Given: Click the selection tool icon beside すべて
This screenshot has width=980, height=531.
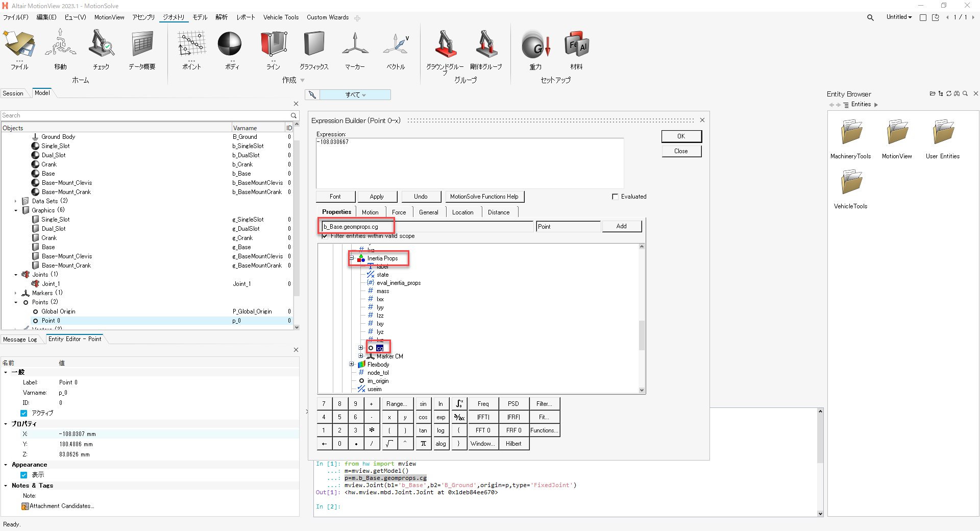Looking at the screenshot, I should 312,94.
